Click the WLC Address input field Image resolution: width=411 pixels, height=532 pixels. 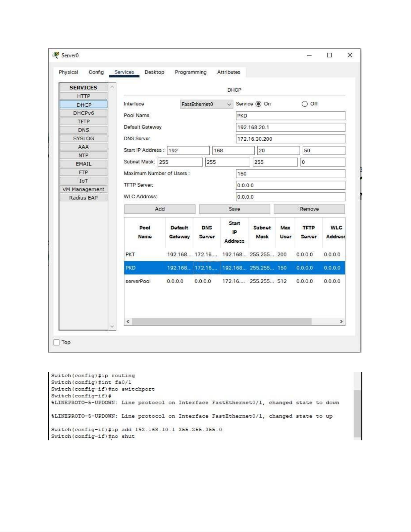[291, 197]
